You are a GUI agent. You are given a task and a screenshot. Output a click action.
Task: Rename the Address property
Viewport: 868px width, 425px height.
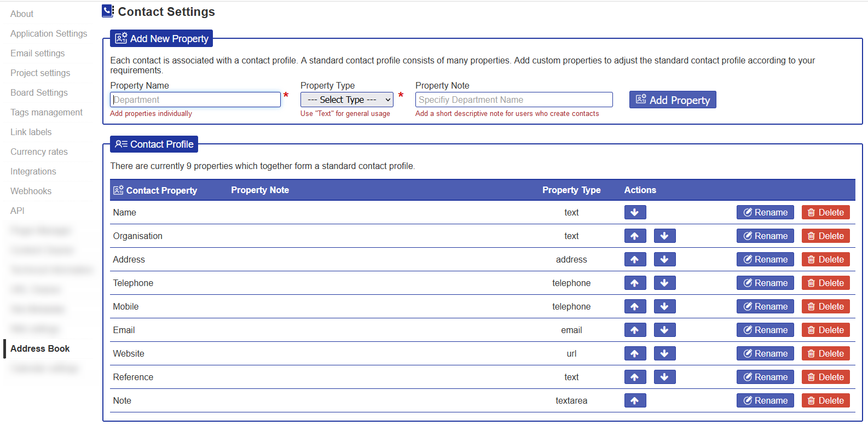765,259
